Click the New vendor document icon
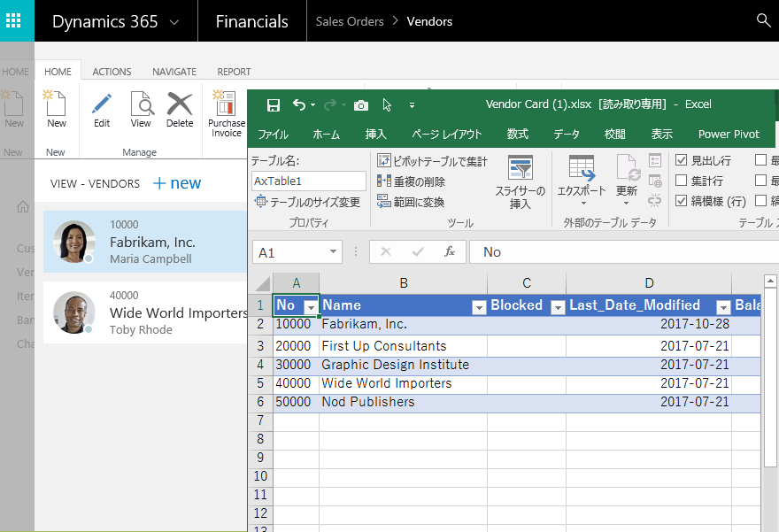 pyautogui.click(x=56, y=104)
